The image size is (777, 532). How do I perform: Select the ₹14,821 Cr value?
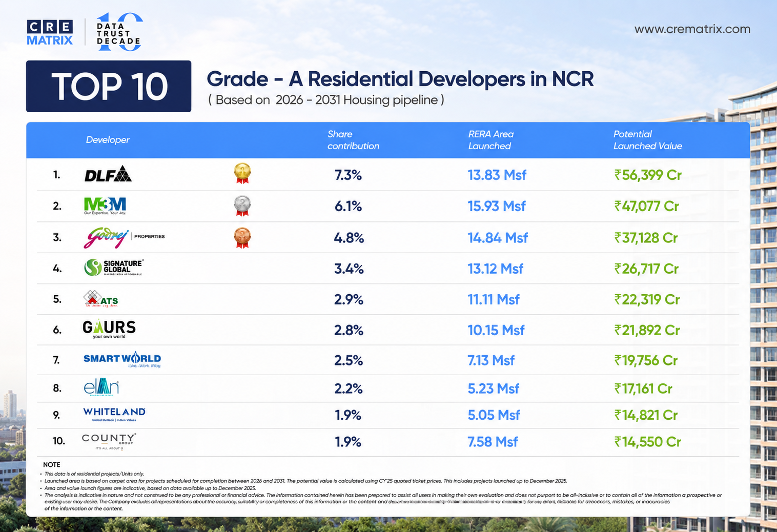[646, 415]
